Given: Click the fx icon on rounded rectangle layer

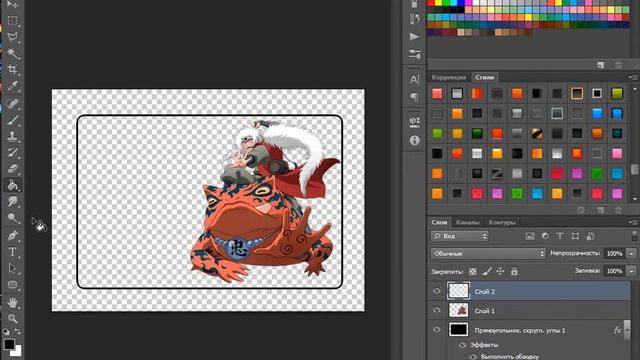Looking at the screenshot, I should coord(617,330).
